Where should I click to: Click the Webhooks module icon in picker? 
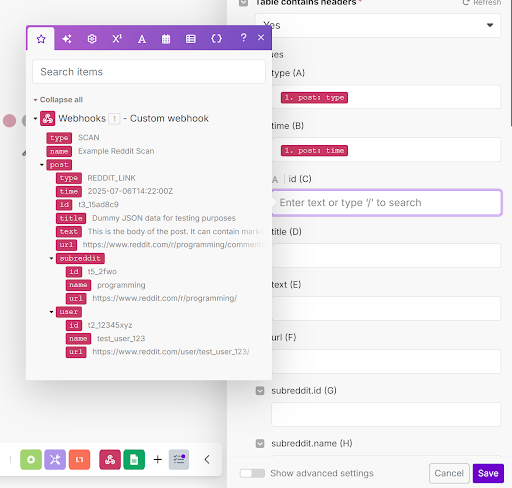48,118
